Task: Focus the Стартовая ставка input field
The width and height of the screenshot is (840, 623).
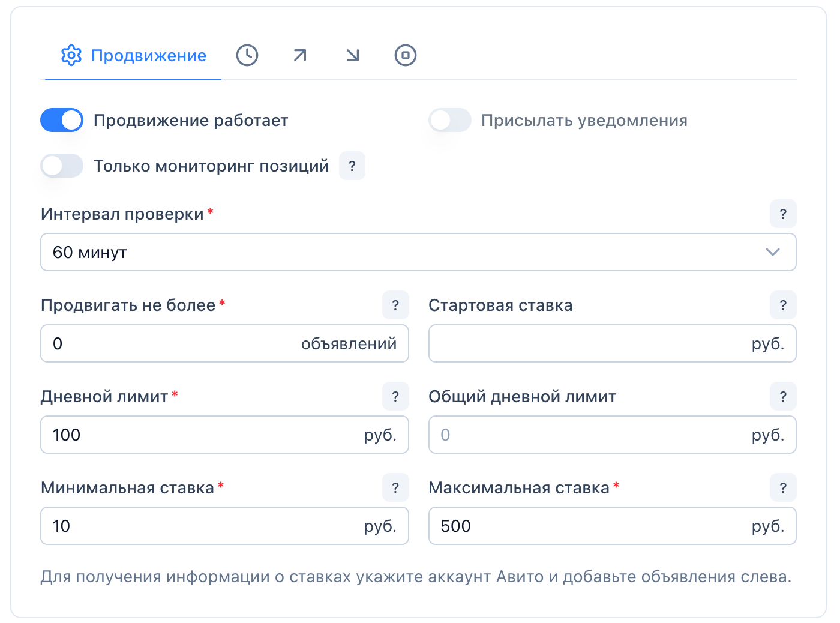Action: click(x=588, y=343)
